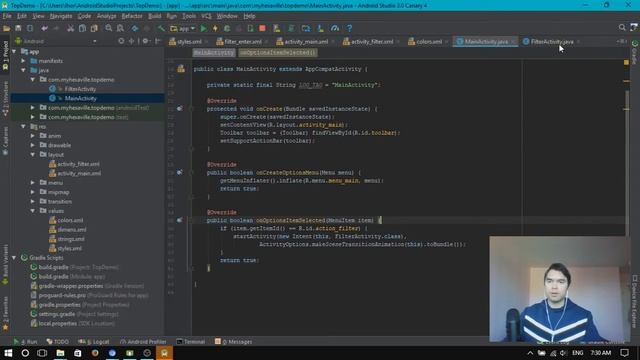Collapse the app module node
This screenshot has height=360, width=640.
coord(15,51)
